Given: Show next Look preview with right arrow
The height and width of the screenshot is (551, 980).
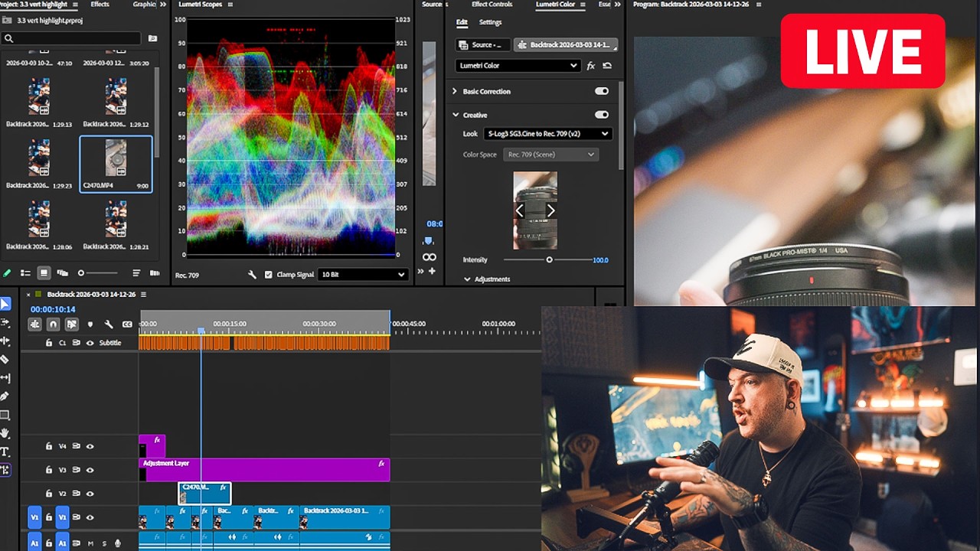Looking at the screenshot, I should pyautogui.click(x=550, y=210).
